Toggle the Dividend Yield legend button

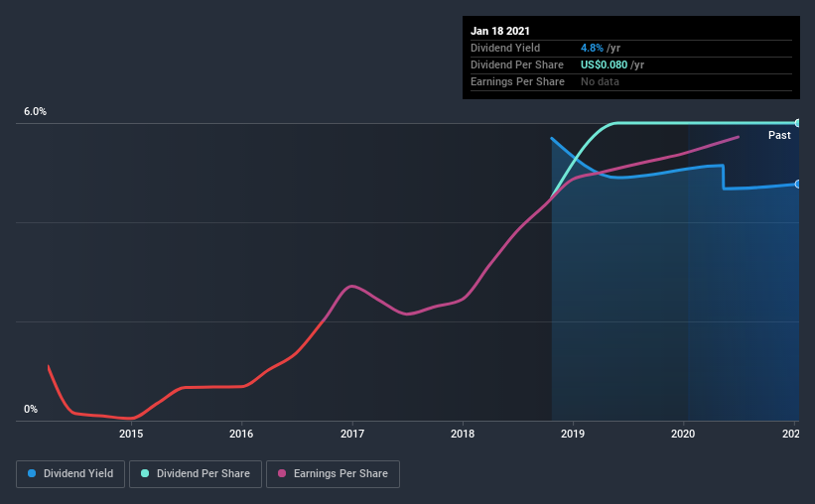click(70, 474)
